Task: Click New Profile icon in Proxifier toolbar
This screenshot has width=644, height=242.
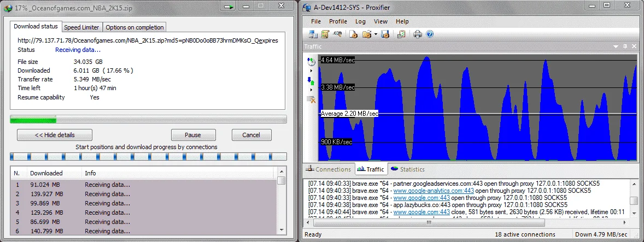Action: coord(353,34)
